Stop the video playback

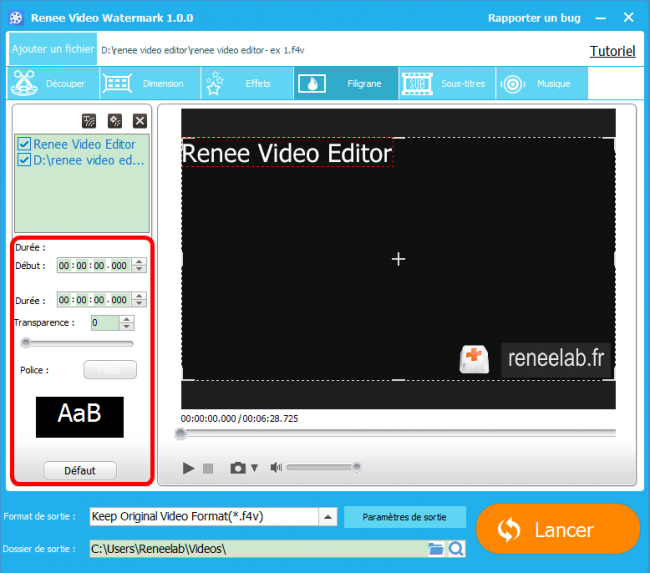coord(208,469)
